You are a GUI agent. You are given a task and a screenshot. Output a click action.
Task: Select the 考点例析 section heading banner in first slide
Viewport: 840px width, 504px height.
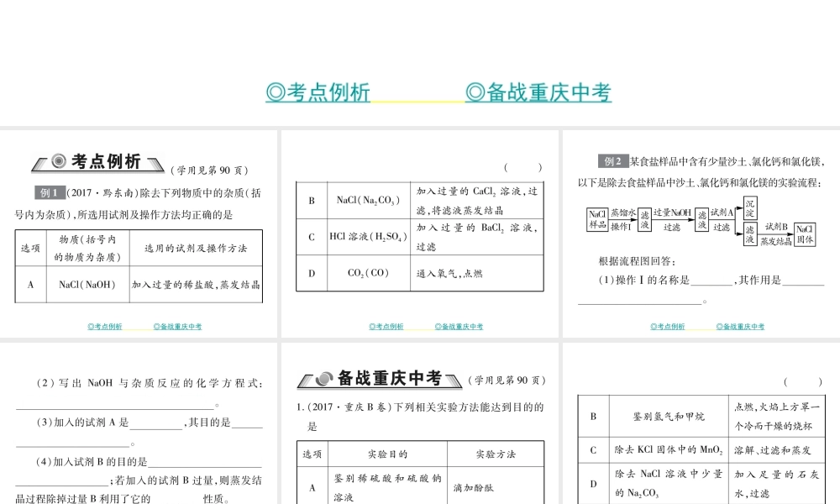point(98,162)
